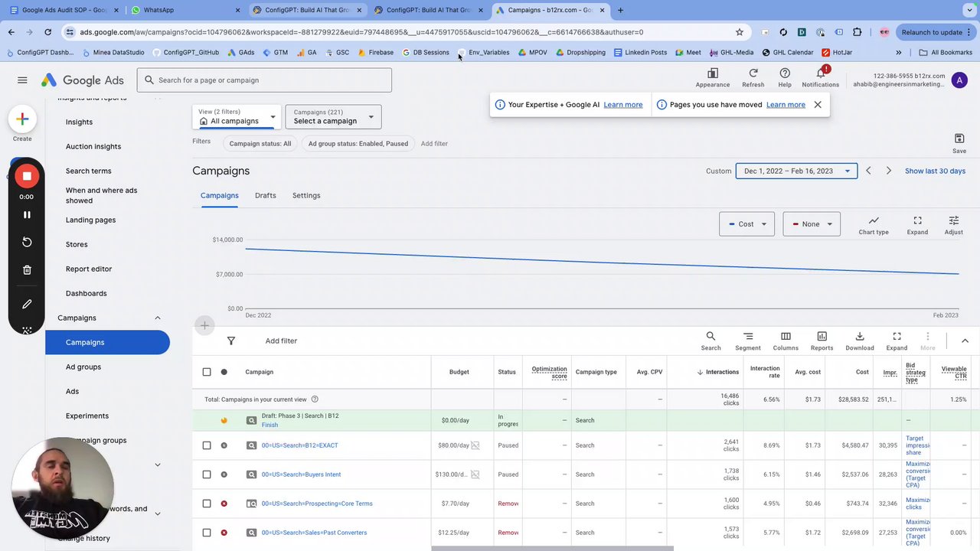Click the table's horizontal scrollbar
The image size is (980, 551).
(x=552, y=548)
